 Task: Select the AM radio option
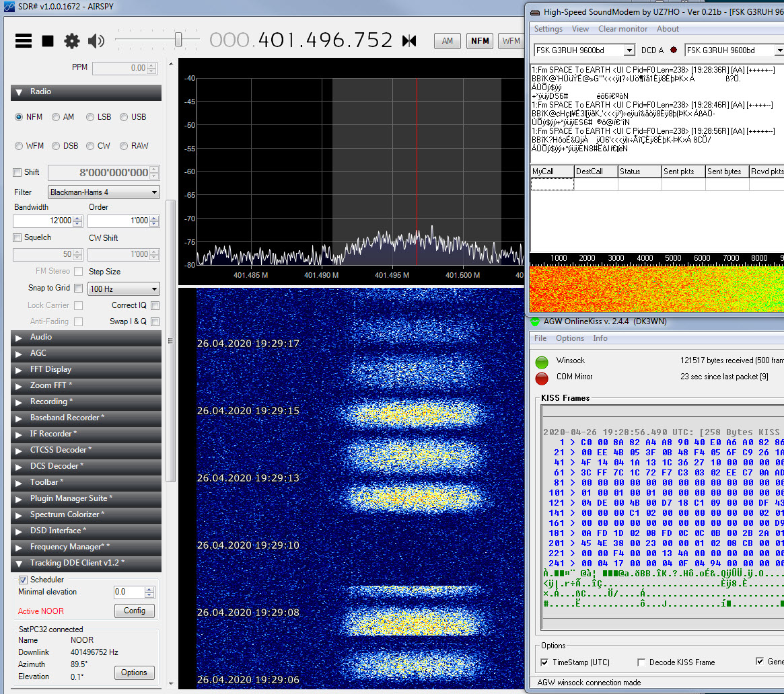[56, 117]
